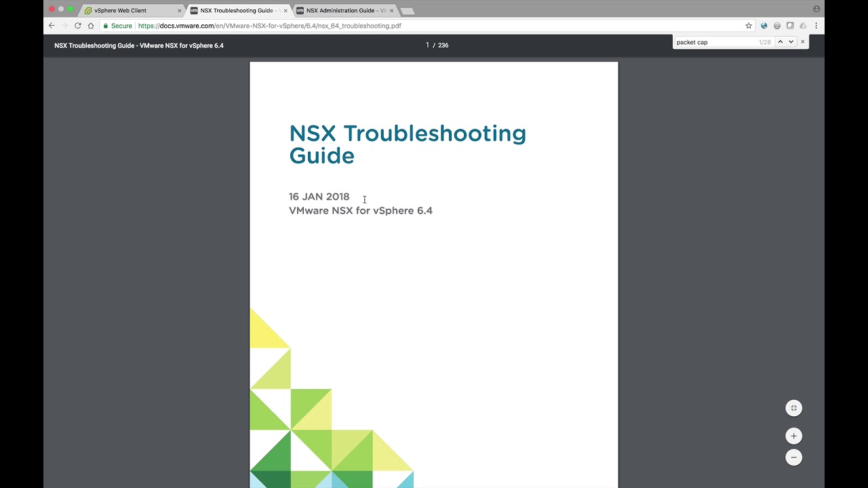Image resolution: width=868 pixels, height=488 pixels.
Task: Reload the current page
Action: tap(78, 26)
